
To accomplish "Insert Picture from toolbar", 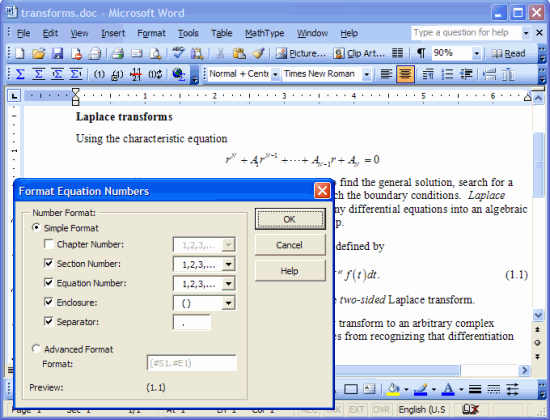I will click(x=301, y=54).
